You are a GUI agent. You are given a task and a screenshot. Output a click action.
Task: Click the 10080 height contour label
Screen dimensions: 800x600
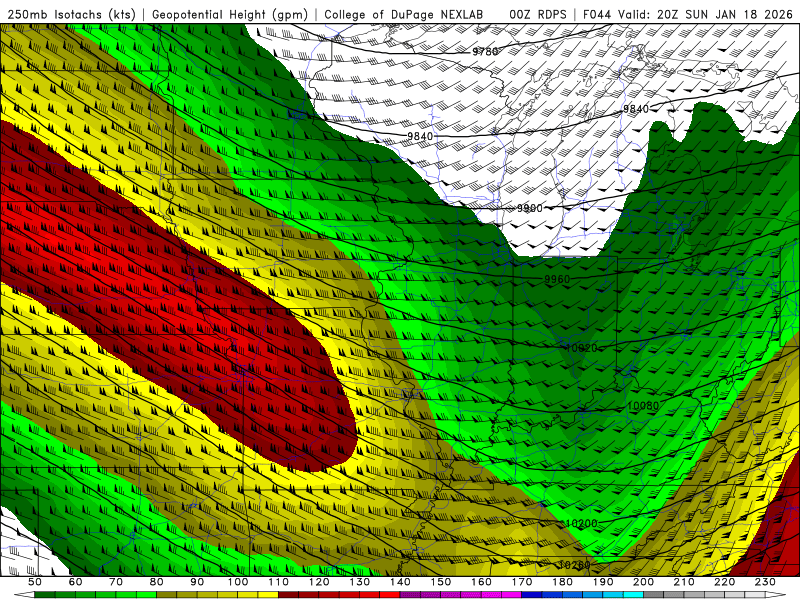tap(643, 406)
